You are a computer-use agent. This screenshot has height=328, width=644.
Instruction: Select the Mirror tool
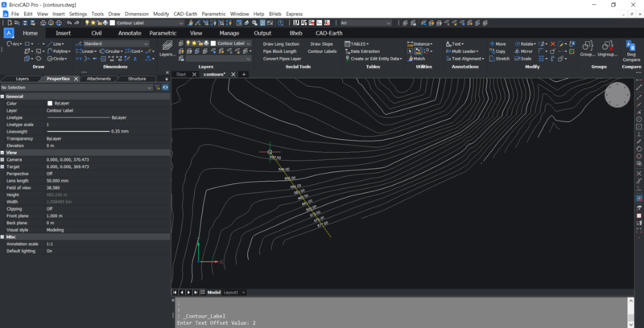[523, 51]
